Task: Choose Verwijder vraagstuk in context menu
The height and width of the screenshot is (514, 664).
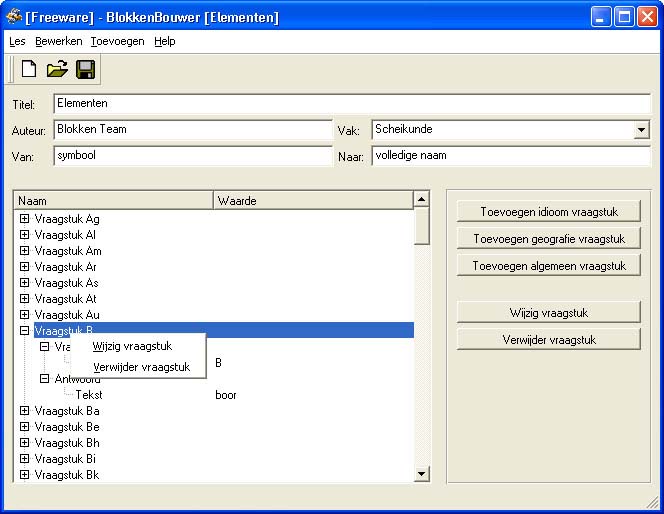Action: coord(141,367)
